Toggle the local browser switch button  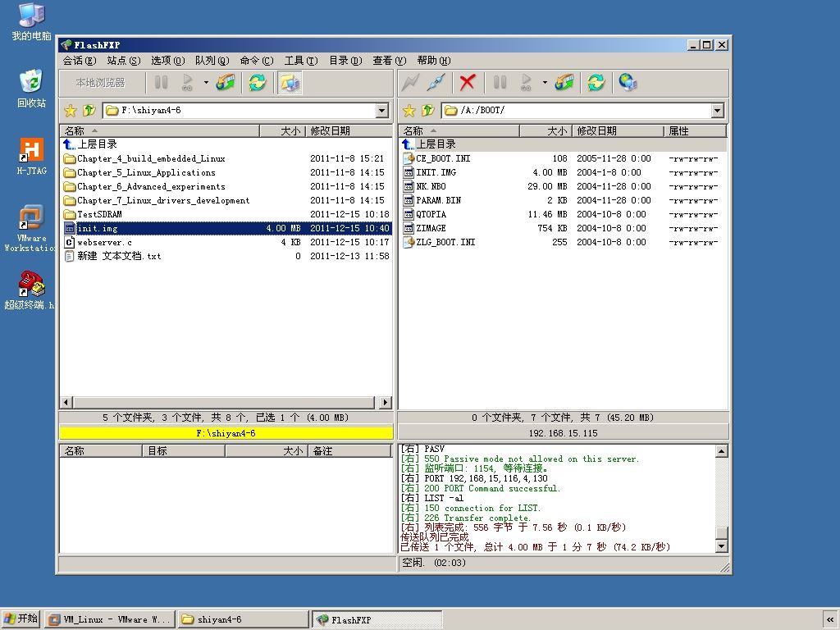pos(290,83)
